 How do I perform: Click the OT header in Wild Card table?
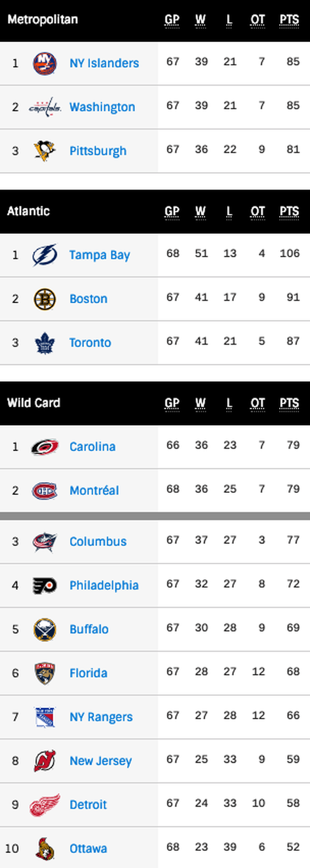(258, 403)
